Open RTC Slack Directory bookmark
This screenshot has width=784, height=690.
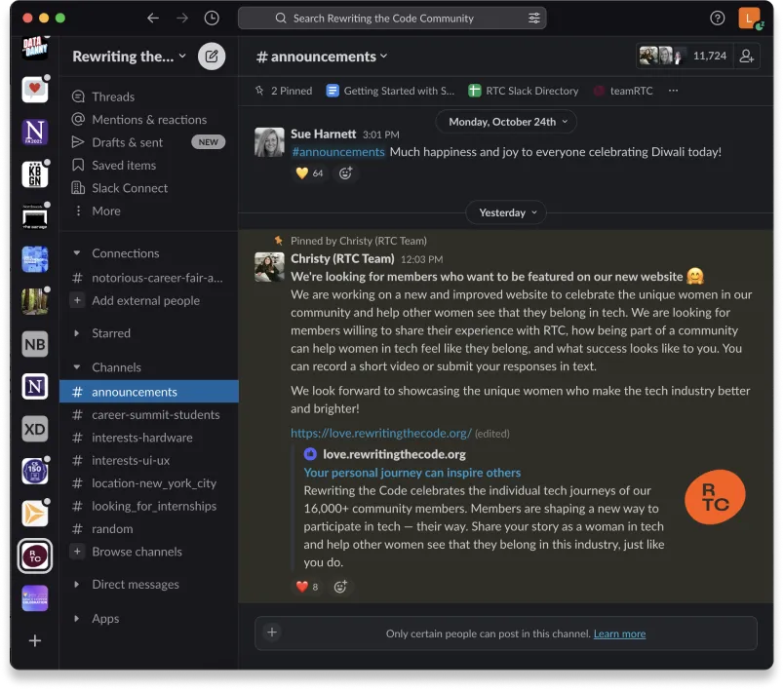click(523, 91)
